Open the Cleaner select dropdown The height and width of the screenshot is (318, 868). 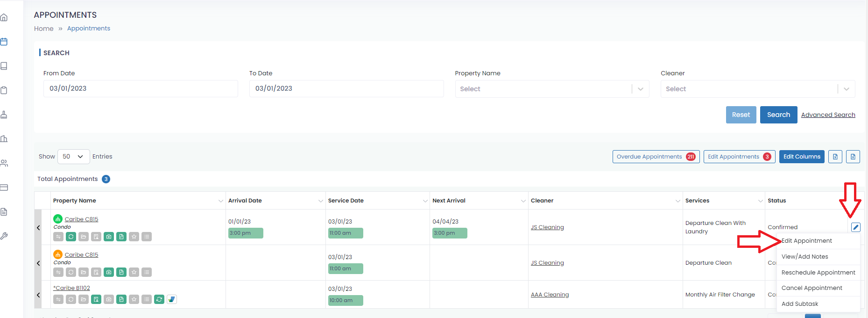[x=758, y=89]
